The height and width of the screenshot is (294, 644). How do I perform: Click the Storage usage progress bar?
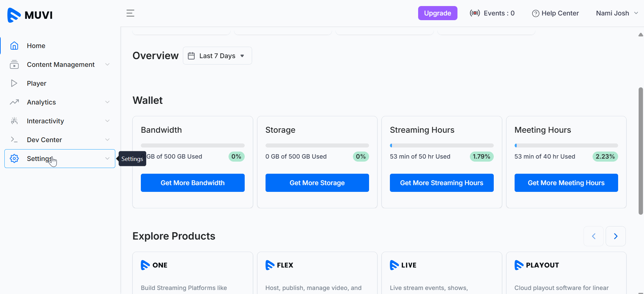(317, 145)
